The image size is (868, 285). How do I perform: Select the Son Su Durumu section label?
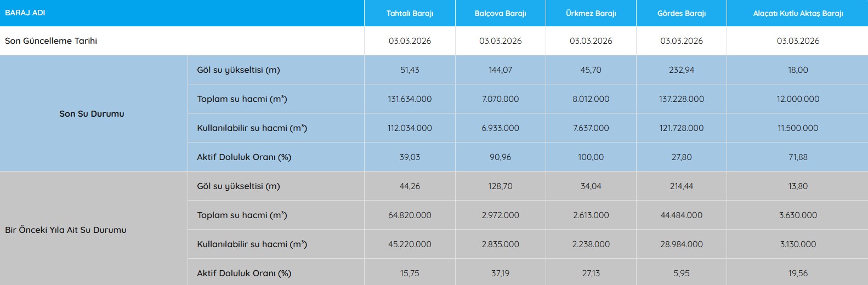[x=92, y=114]
